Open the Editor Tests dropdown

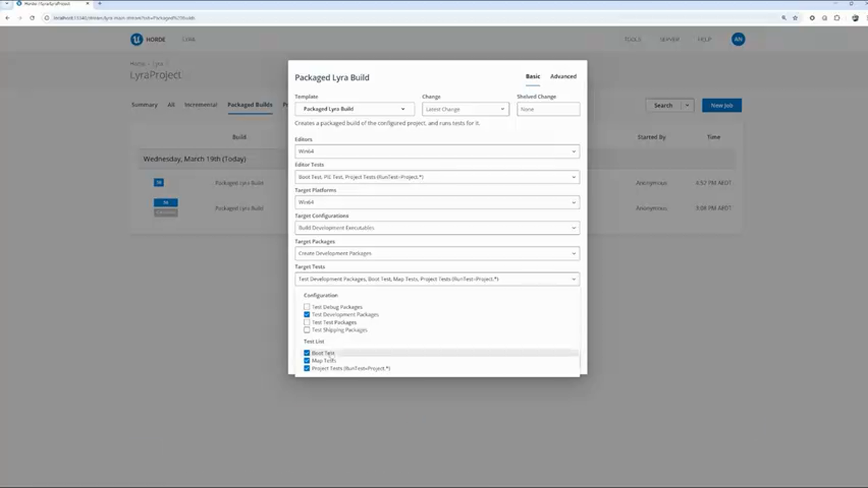click(437, 177)
